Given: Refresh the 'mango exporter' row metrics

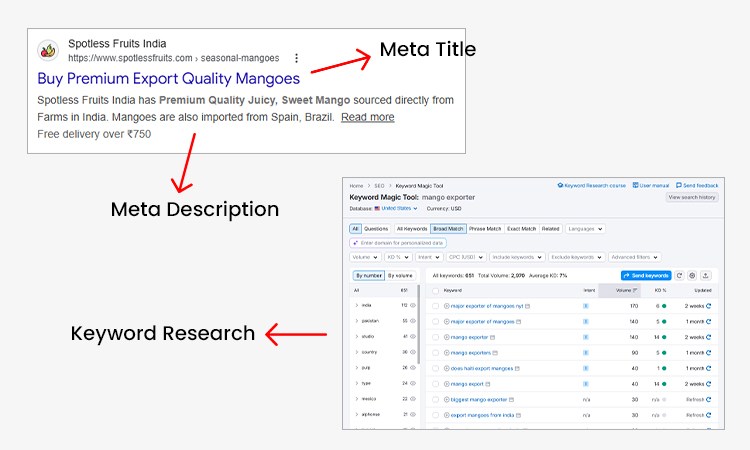Looking at the screenshot, I should pos(708,337).
